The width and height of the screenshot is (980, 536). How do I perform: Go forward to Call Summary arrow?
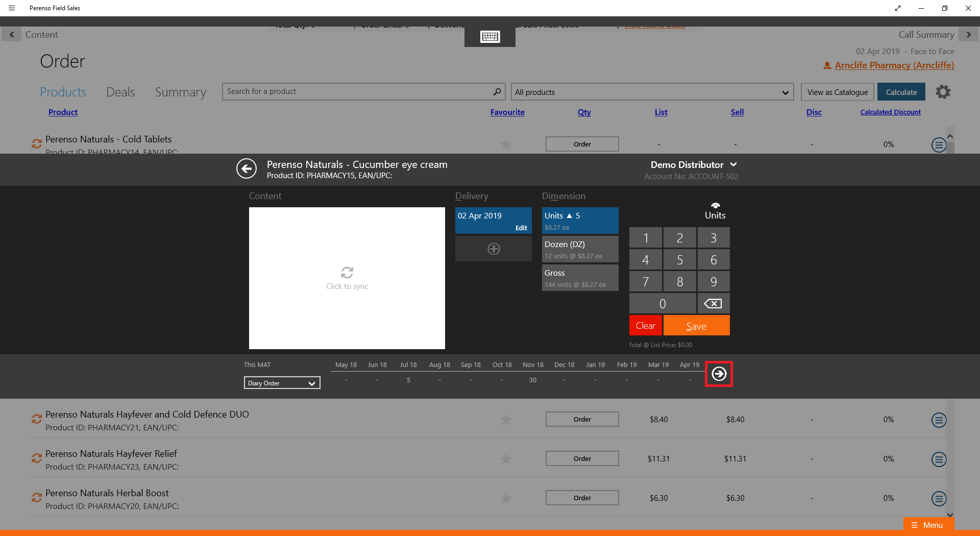tap(968, 35)
